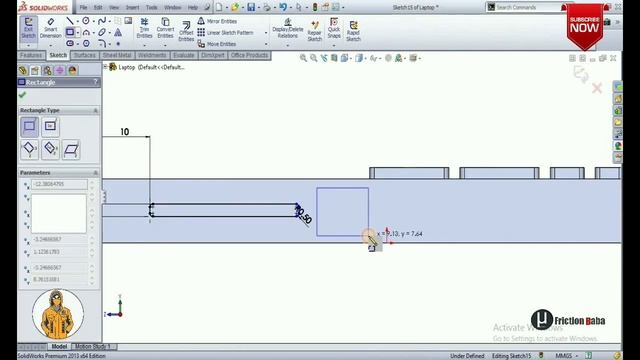This screenshot has height=360, width=640.
Task: Select the Arc sketch tool
Action: (86, 32)
